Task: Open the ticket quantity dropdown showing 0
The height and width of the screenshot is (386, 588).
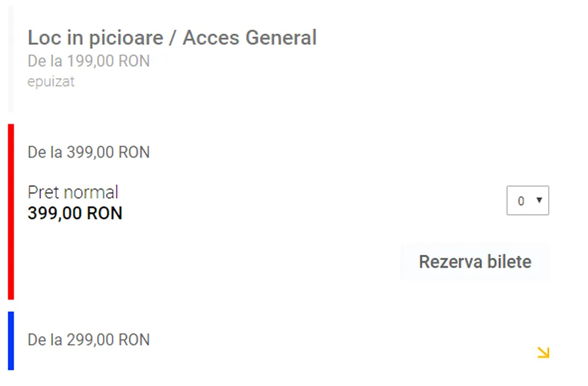Action: [527, 201]
